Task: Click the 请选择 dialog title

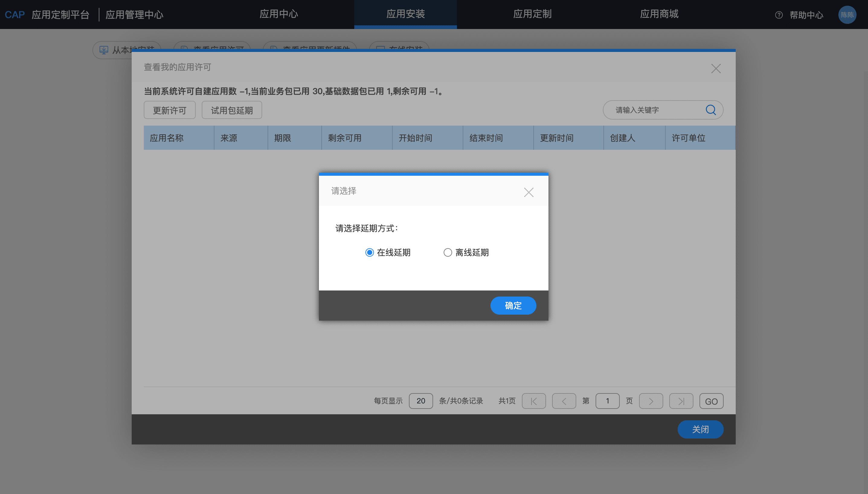Action: pyautogui.click(x=344, y=191)
